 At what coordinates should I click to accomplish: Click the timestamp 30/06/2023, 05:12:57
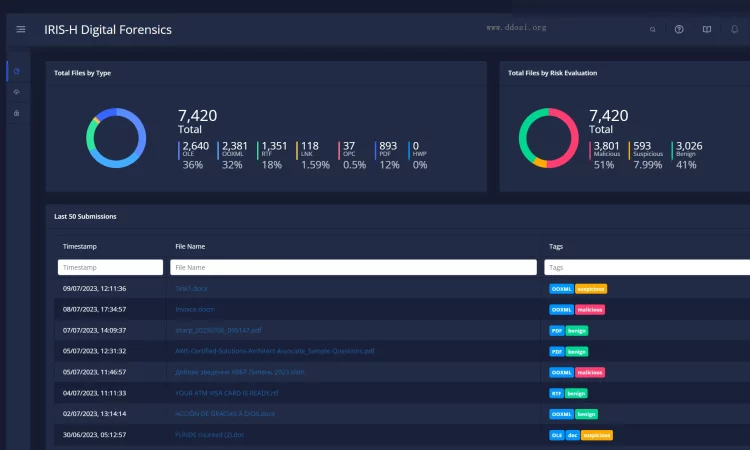tap(94, 435)
